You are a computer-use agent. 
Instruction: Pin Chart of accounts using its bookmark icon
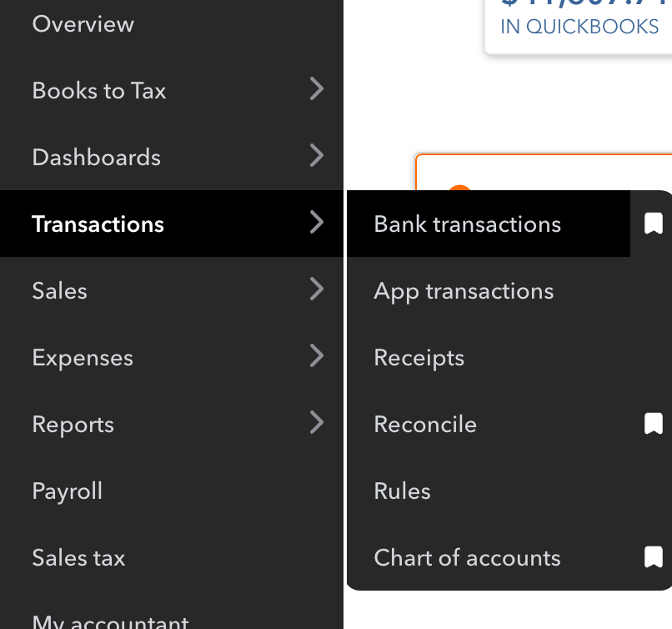653,556
